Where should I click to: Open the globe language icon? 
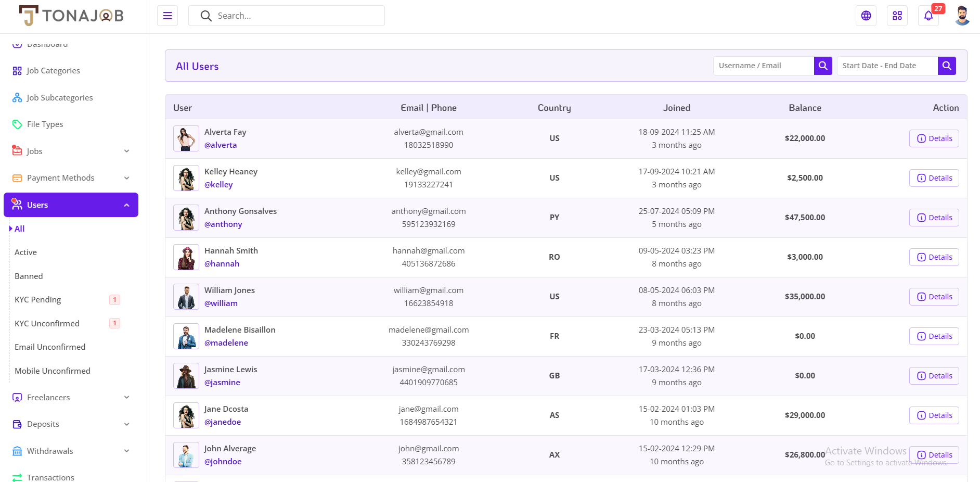pyautogui.click(x=866, y=16)
